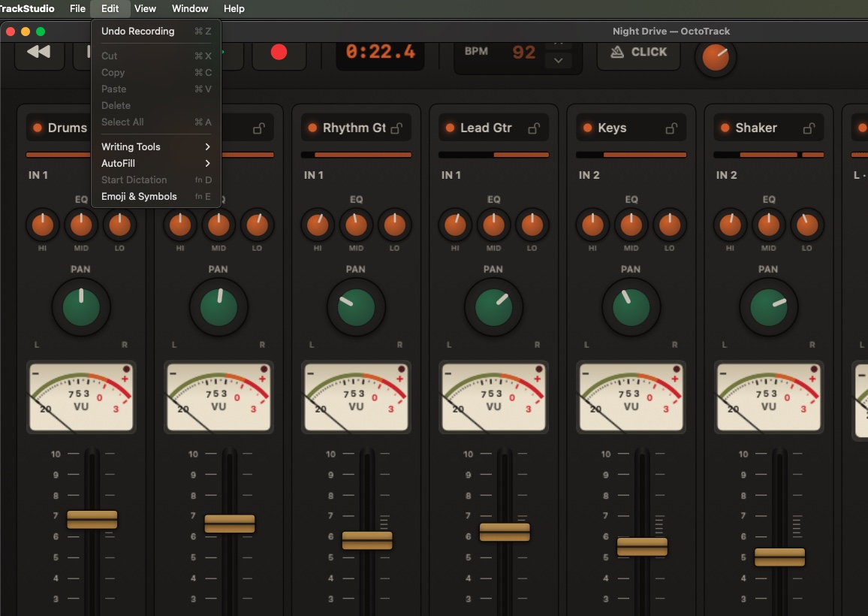Toggle the Lead Gtr orange arm indicator

[x=450, y=128]
